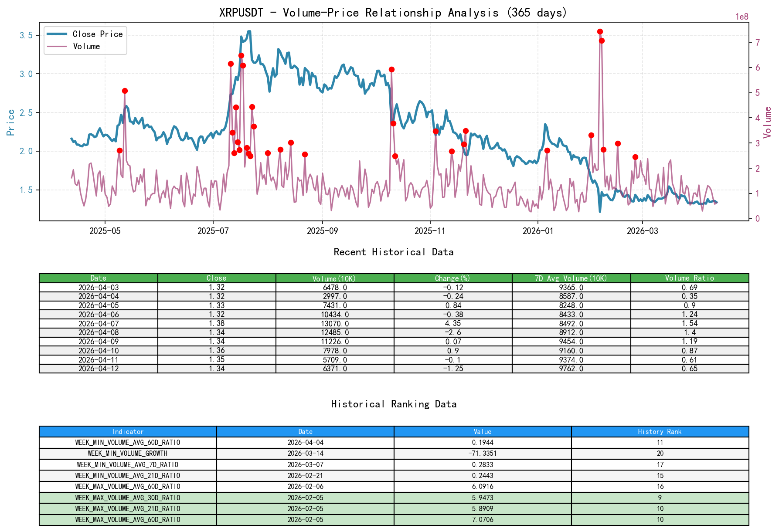
Task: Select the WEEK_MIN_VOLUME_AVG_21D_RATIO indicator row
Action: [394, 476]
